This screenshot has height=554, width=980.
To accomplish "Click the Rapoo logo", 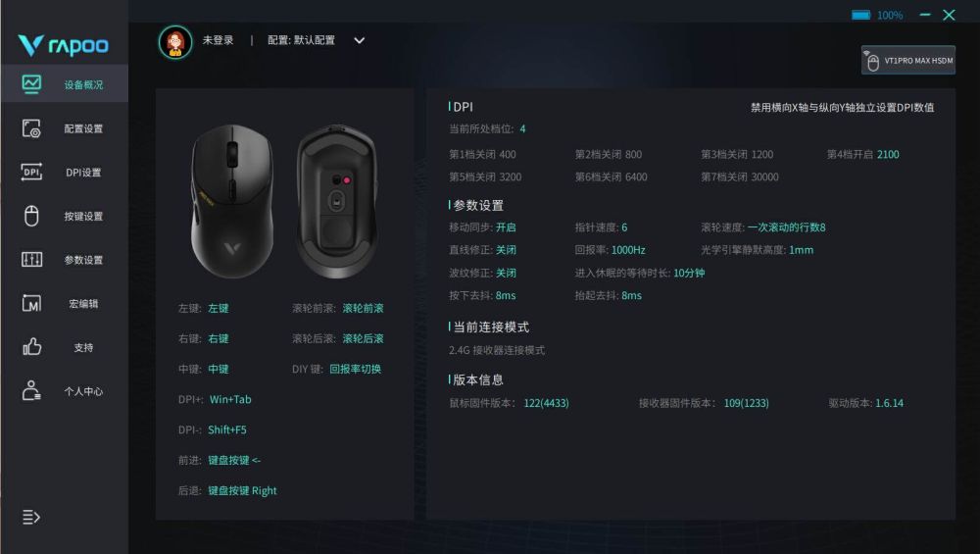I will pos(63,45).
